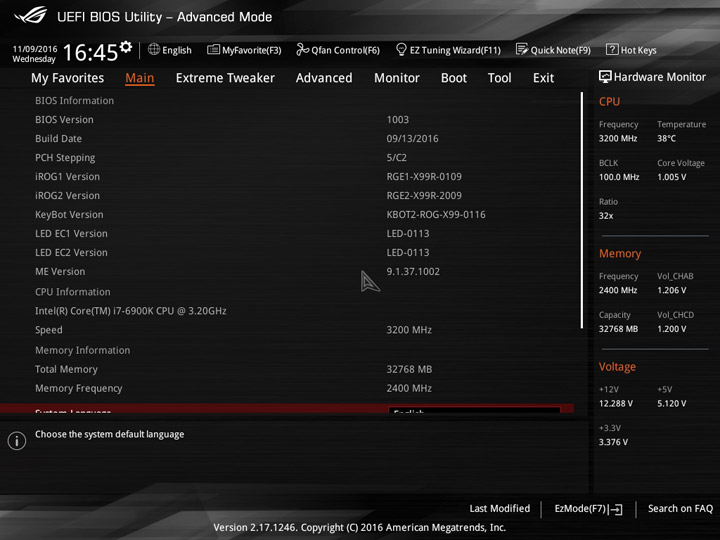The width and height of the screenshot is (720, 540).
Task: Click the settings gear next to clock
Action: pos(126,46)
